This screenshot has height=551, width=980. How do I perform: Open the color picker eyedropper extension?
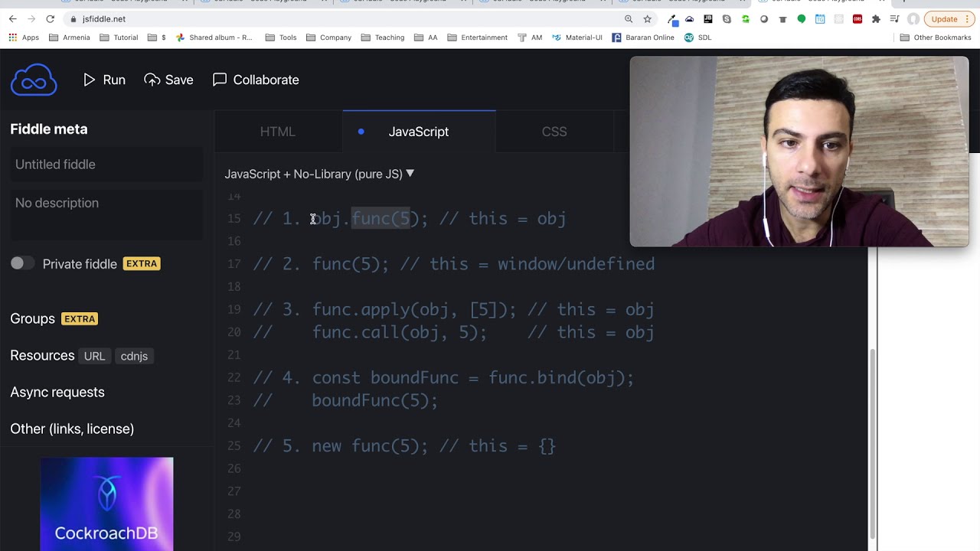tap(672, 19)
